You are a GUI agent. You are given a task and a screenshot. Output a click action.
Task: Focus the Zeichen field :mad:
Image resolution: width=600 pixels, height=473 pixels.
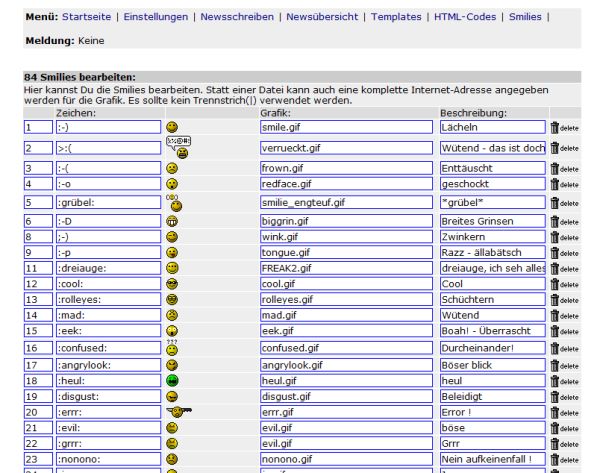tap(109, 315)
